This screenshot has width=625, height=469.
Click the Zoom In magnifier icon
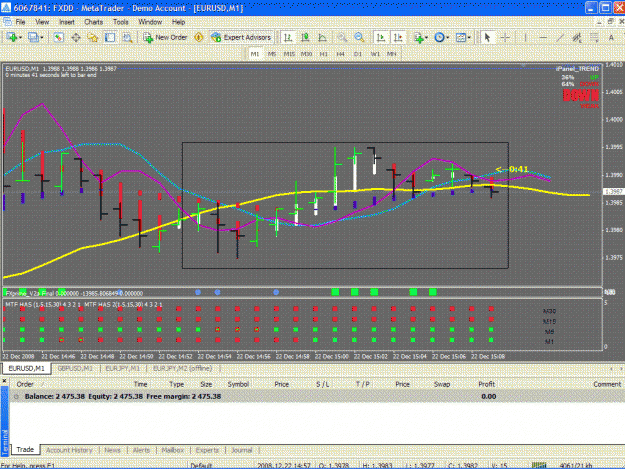pyautogui.click(x=342, y=37)
